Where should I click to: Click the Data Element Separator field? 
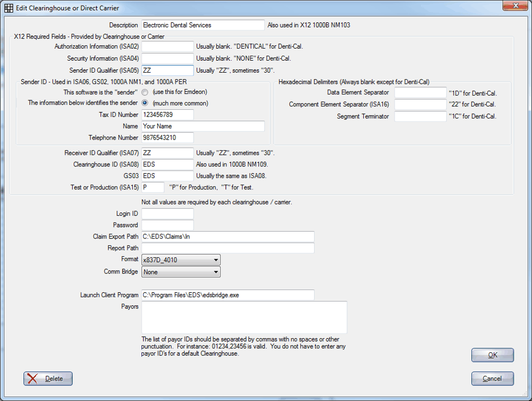coord(420,92)
